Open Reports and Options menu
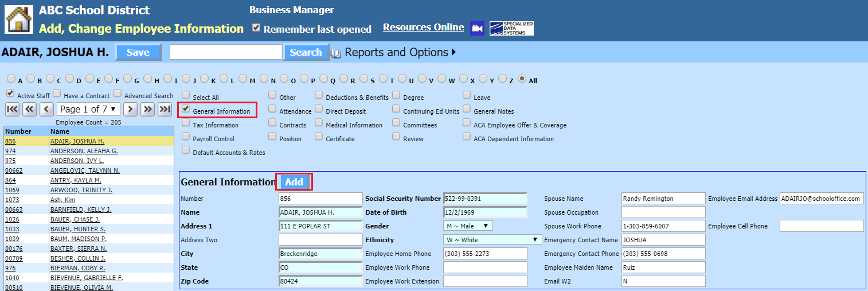Screen dimensions: 868x291 [x=400, y=52]
